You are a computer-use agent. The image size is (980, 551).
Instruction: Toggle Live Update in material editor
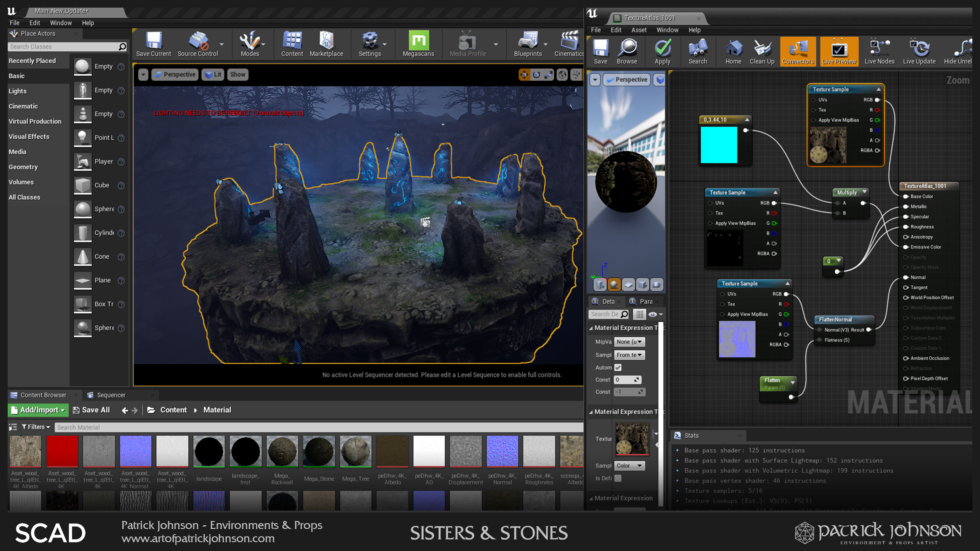[x=919, y=52]
